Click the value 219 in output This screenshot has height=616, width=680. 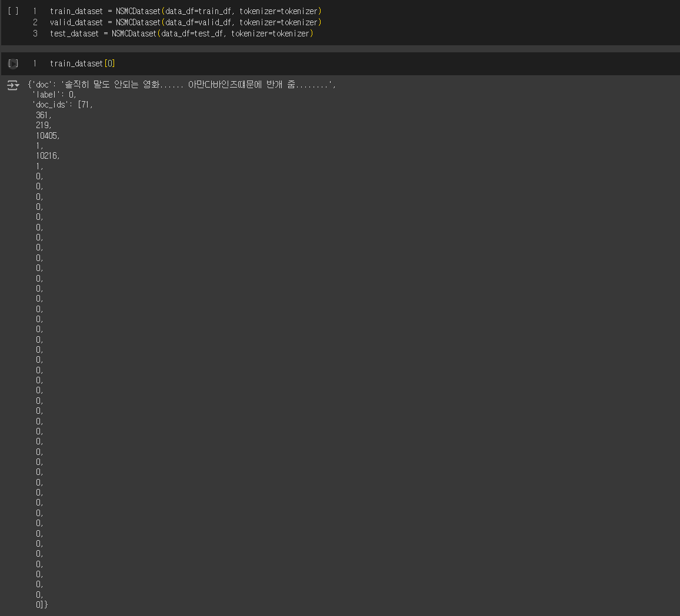click(x=44, y=125)
